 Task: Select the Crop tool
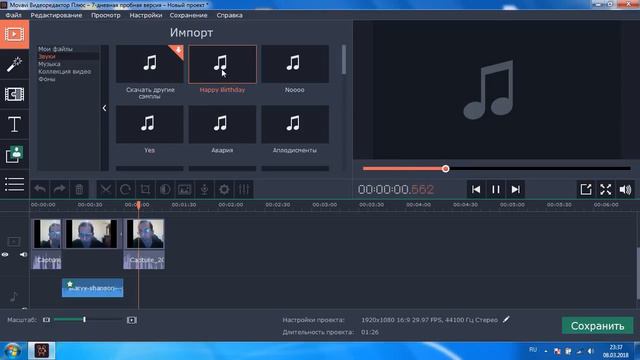145,189
